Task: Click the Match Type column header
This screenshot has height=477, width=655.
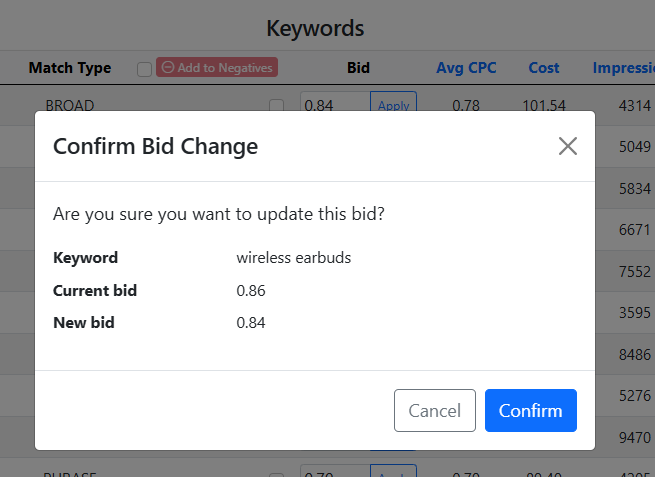Action: (x=70, y=68)
